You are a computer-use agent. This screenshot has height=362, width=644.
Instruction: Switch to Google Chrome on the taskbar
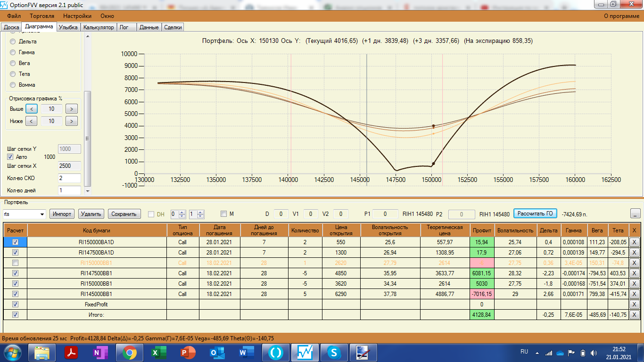pos(130,353)
